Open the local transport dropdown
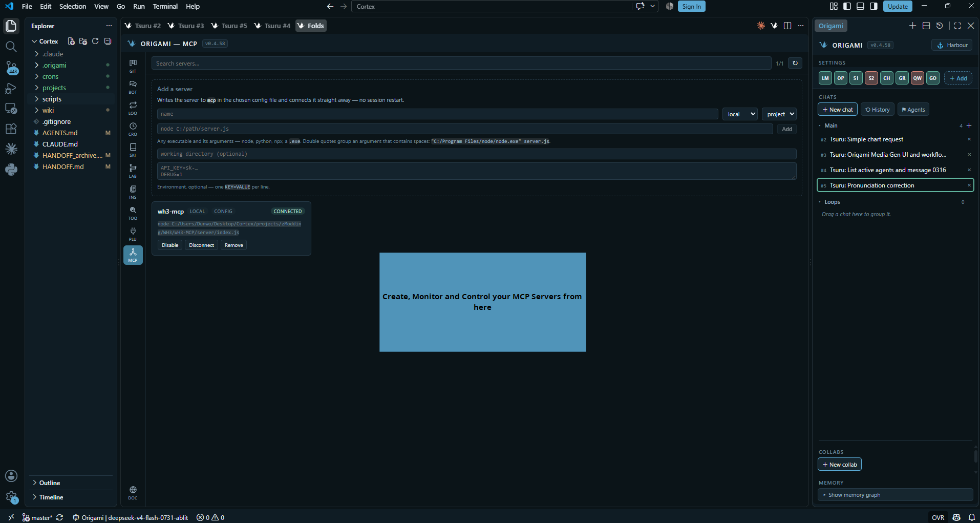Viewport: 980px width, 523px height. [740, 114]
